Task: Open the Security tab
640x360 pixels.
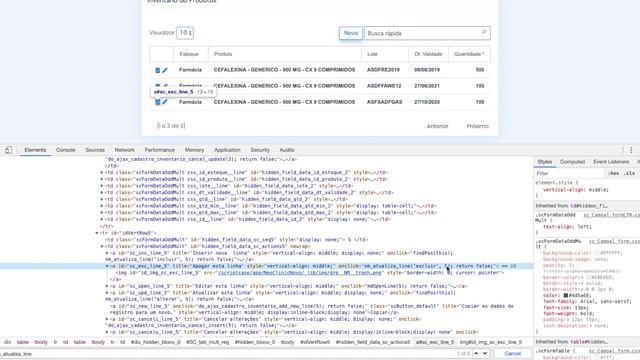Action: pyautogui.click(x=260, y=150)
